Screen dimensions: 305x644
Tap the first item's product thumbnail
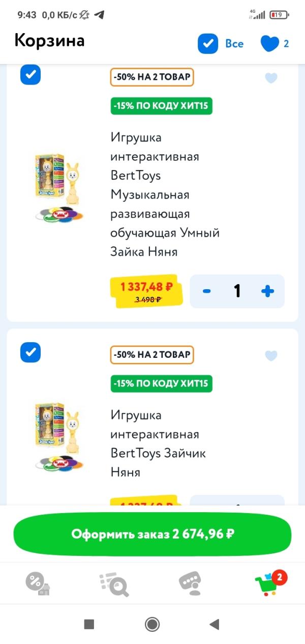59,188
